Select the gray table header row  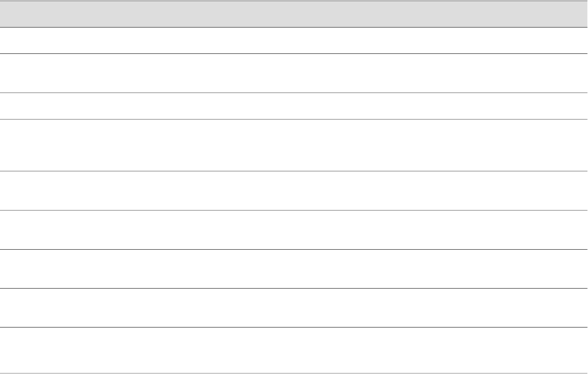[294, 14]
